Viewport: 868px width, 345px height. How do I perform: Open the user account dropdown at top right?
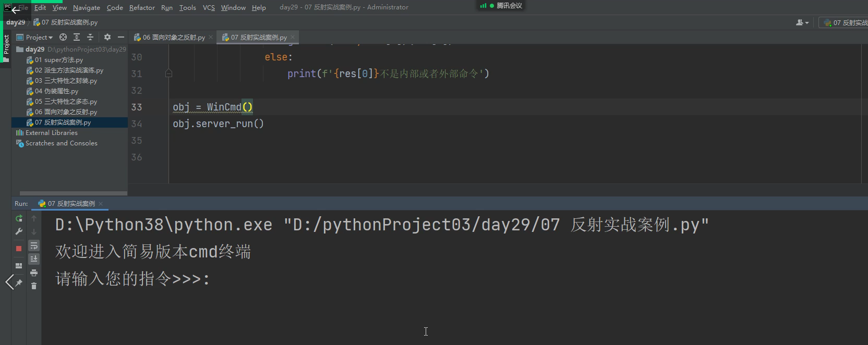[802, 22]
